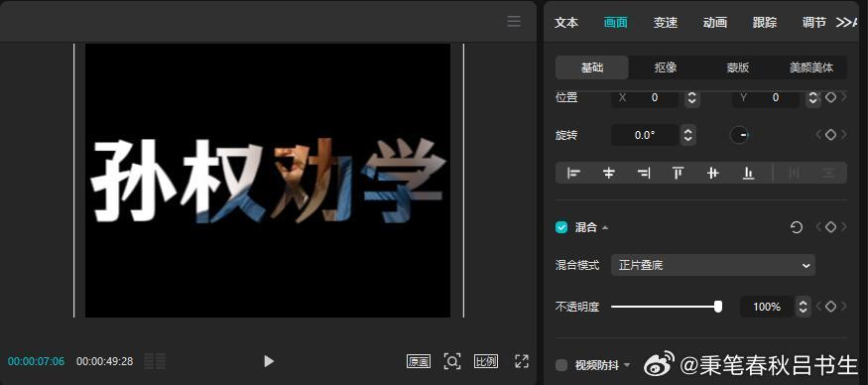This screenshot has width=868, height=385.
Task: Select the 美颜美体 sub-tab
Action: (811, 67)
